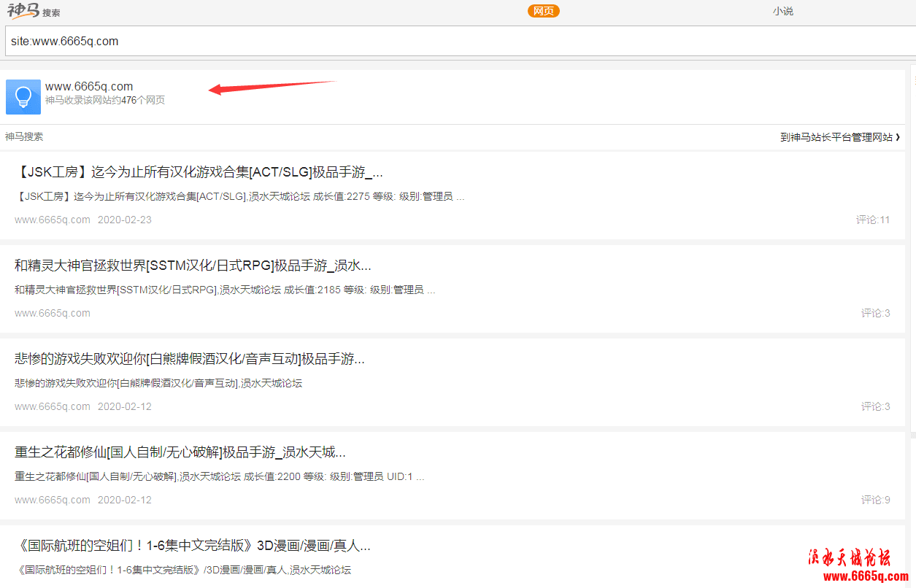
Task: Click the 悲惨的游戏失败 result description snippet
Action: [x=158, y=383]
